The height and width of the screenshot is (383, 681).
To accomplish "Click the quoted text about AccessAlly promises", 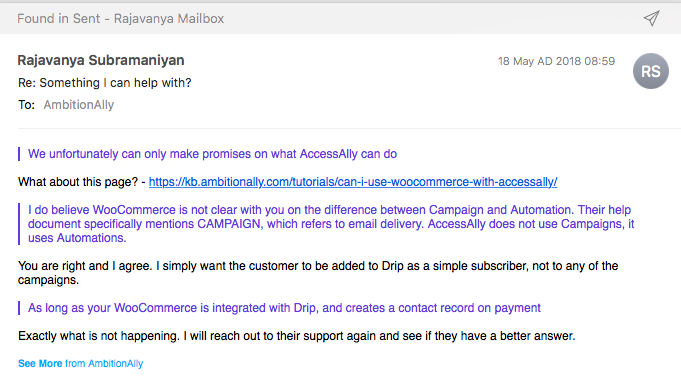I will (x=212, y=154).
